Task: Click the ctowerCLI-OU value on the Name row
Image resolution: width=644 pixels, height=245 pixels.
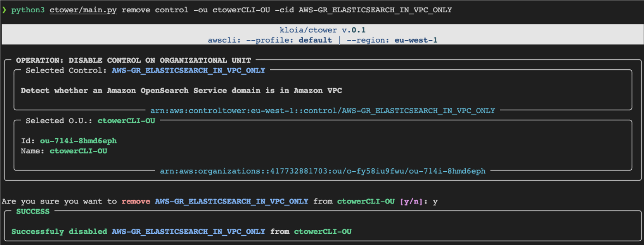Action: point(78,151)
